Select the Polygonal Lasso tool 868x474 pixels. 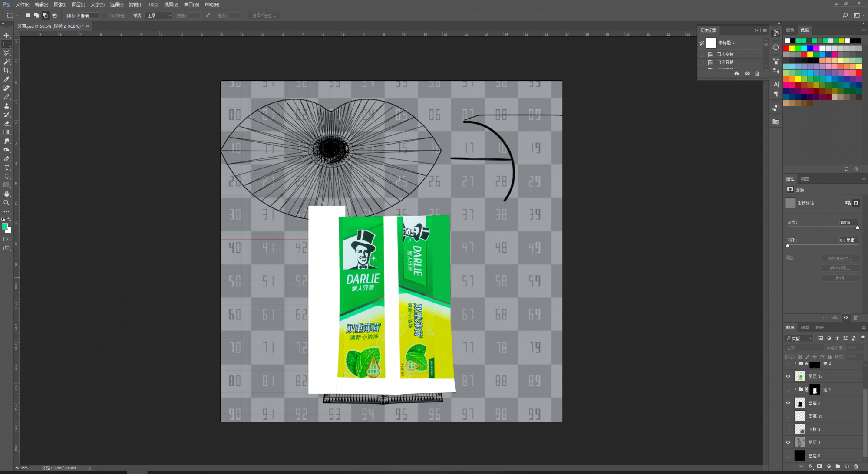click(x=7, y=53)
